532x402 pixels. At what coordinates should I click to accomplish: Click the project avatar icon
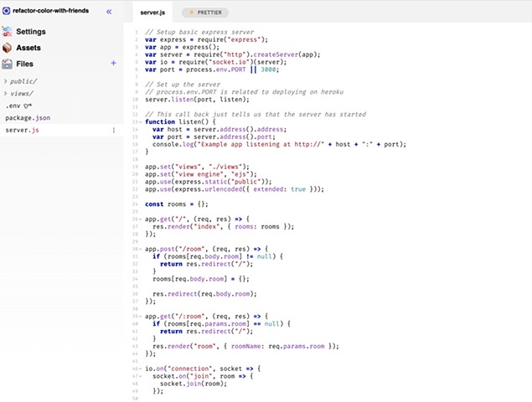[6, 11]
